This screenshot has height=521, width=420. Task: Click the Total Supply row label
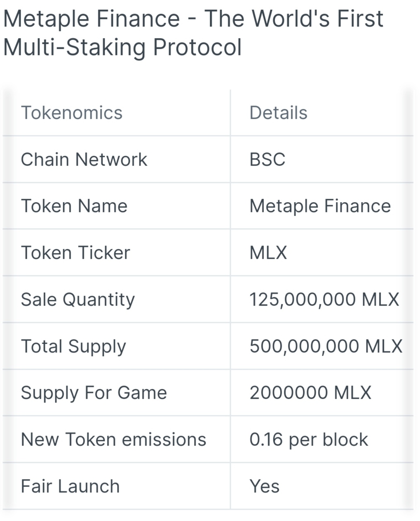73,346
